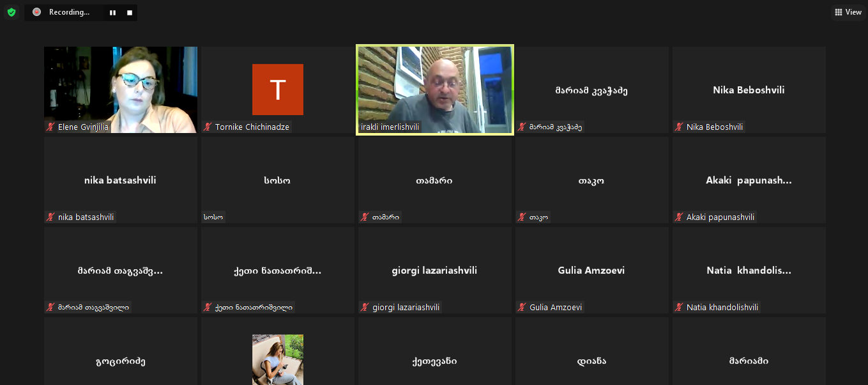The width and height of the screenshot is (868, 385).
Task: Select the profile photo tile in bottom row
Action: 277,358
